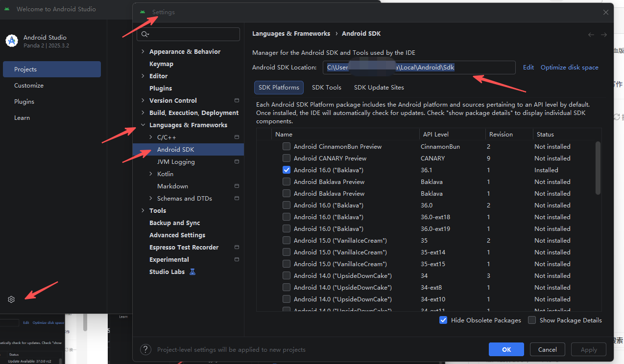This screenshot has width=624, height=364.
Task: Uncheck installed Android 16.0 API 36.1
Action: 287,170
